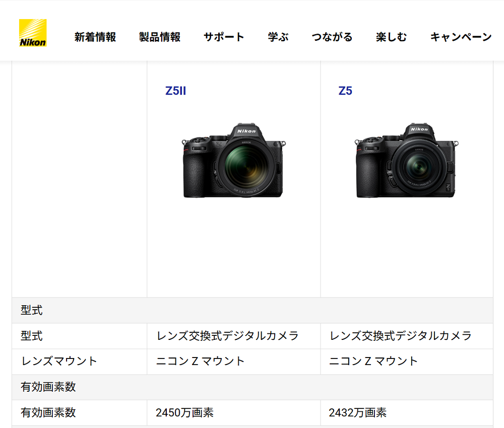The image size is (504, 428).
Task: Click the 型式 section header row
Action: [x=253, y=310]
